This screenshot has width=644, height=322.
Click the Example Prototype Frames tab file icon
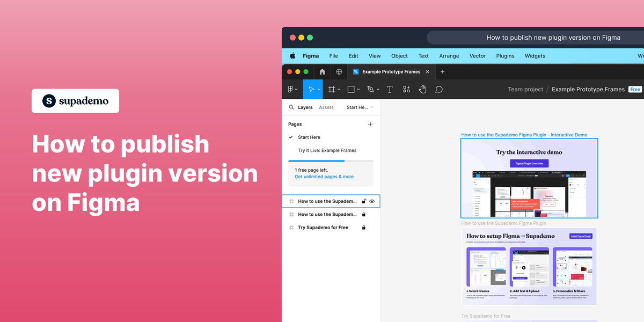(x=356, y=71)
